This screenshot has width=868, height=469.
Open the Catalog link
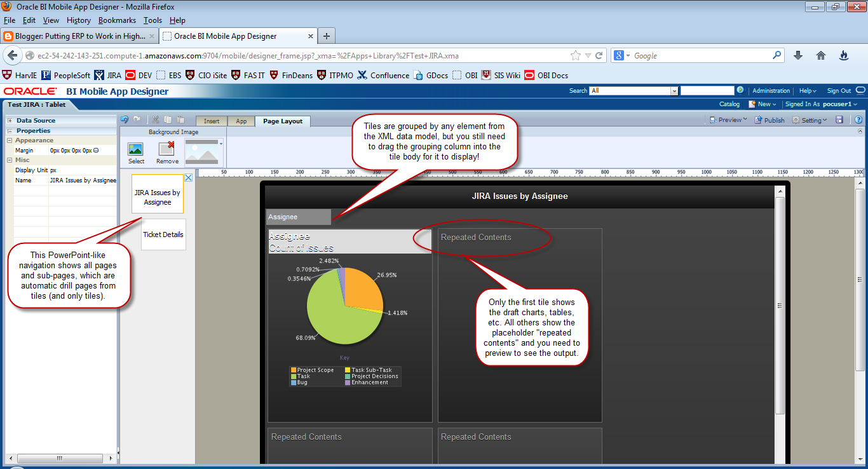729,104
